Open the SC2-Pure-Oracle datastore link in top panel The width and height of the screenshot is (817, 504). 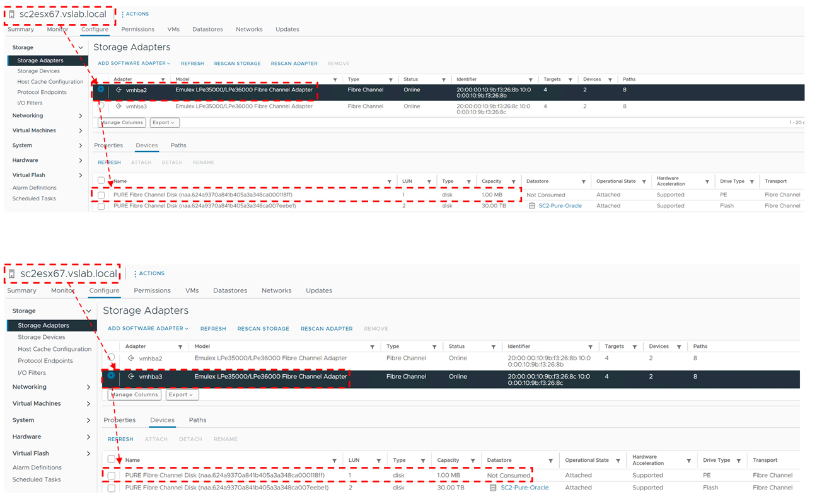560,206
